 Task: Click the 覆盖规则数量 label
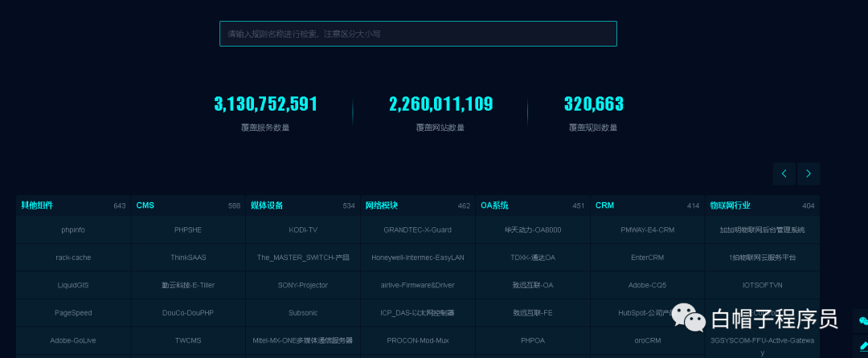[x=593, y=128]
